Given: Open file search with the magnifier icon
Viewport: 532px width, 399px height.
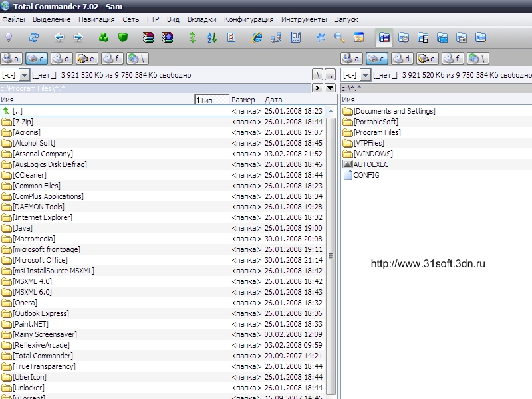Looking at the screenshot, I should 340,37.
